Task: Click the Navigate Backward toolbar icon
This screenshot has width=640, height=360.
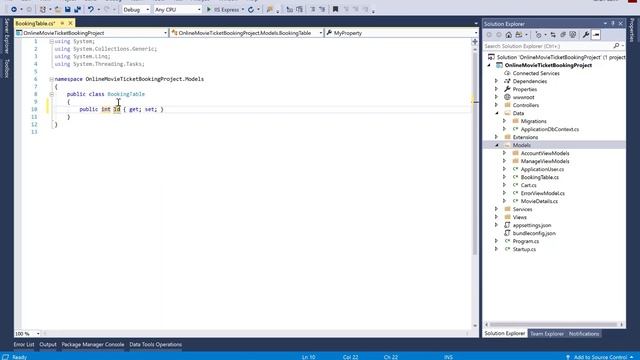Action: (13, 9)
